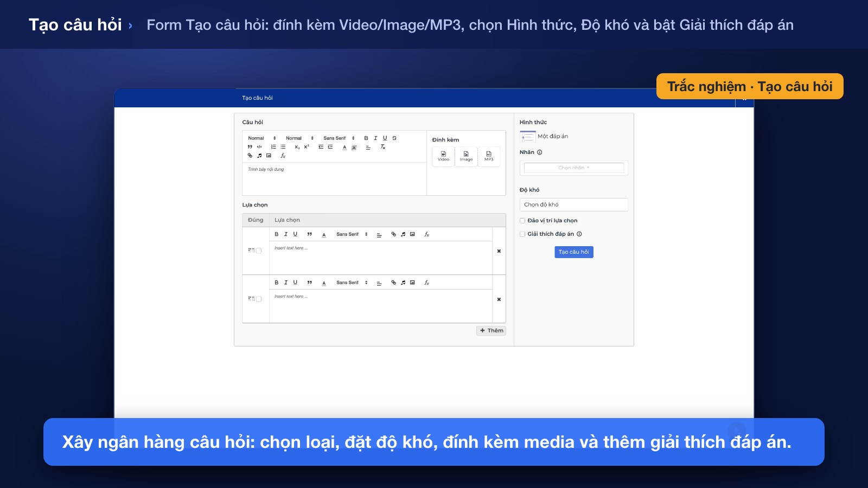Image resolution: width=868 pixels, height=488 pixels.
Task: Enable Giải thích đáp án checkbox
Action: [522, 234]
